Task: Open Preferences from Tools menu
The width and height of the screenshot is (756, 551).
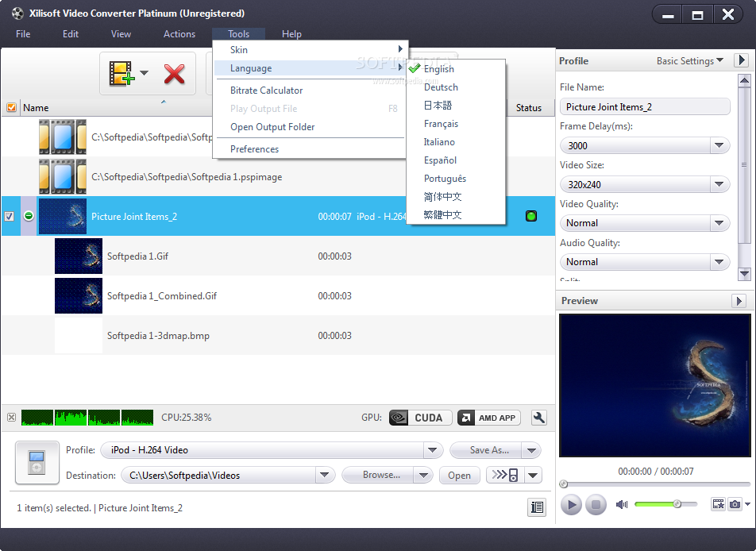Action: (310, 149)
